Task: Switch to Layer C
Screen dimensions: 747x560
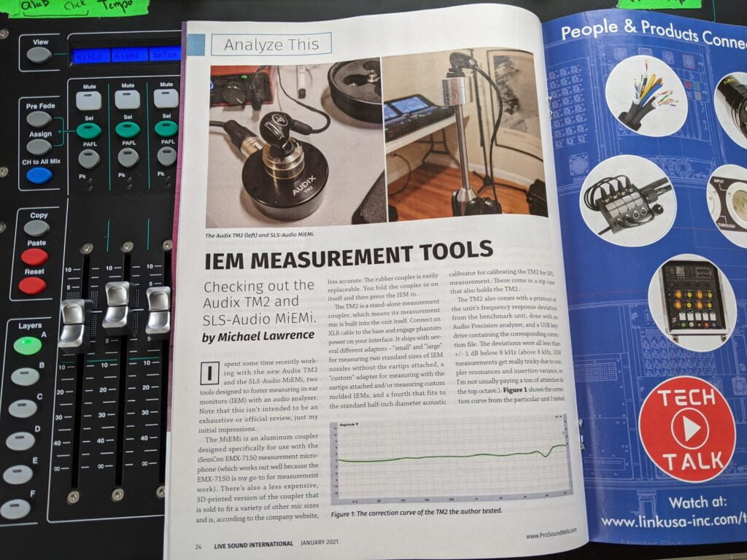Action: click(x=23, y=408)
